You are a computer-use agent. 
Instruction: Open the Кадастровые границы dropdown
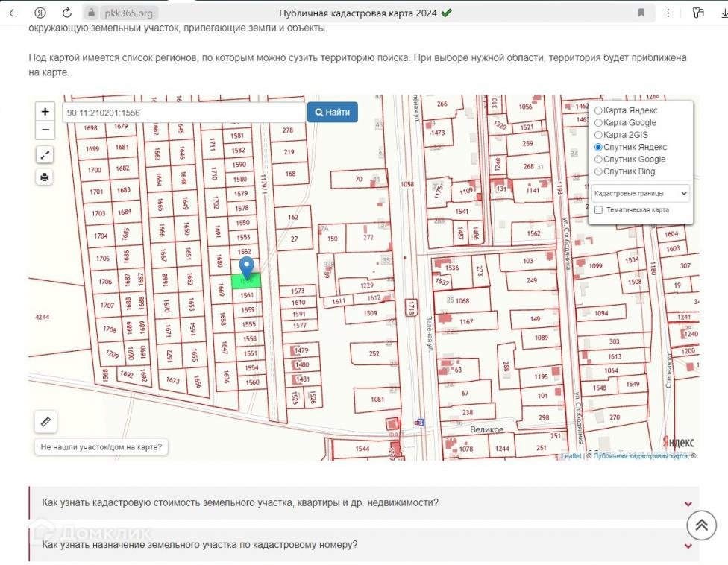coord(640,194)
